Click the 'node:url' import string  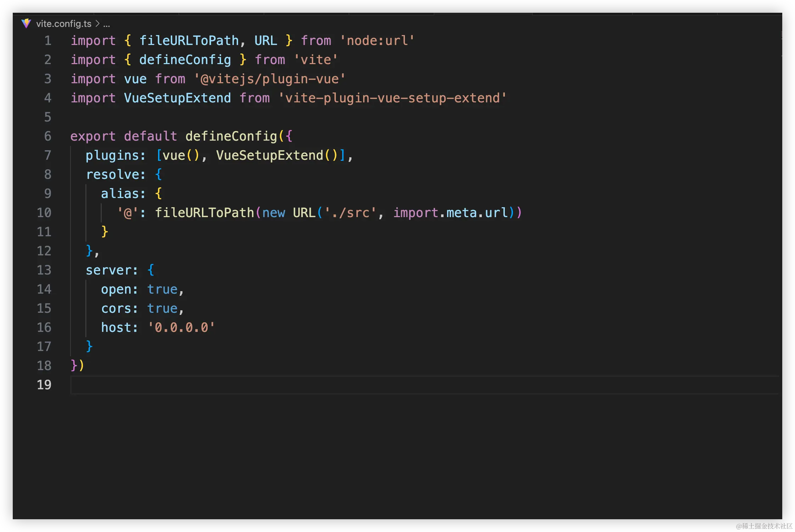(x=377, y=41)
